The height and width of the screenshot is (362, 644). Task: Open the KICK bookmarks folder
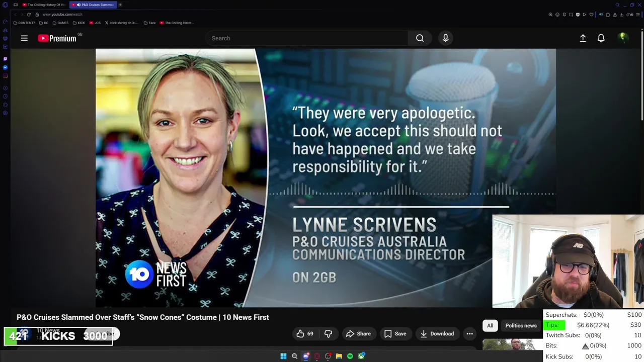tap(79, 23)
